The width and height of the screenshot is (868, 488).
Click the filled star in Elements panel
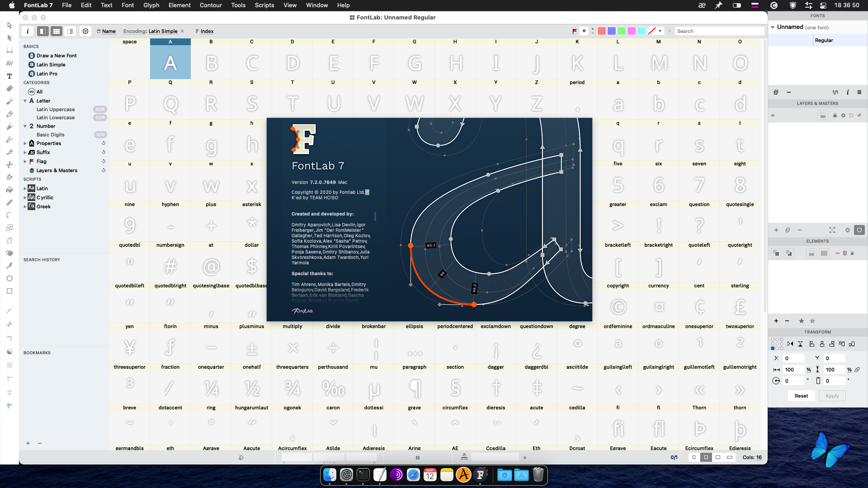[802, 321]
